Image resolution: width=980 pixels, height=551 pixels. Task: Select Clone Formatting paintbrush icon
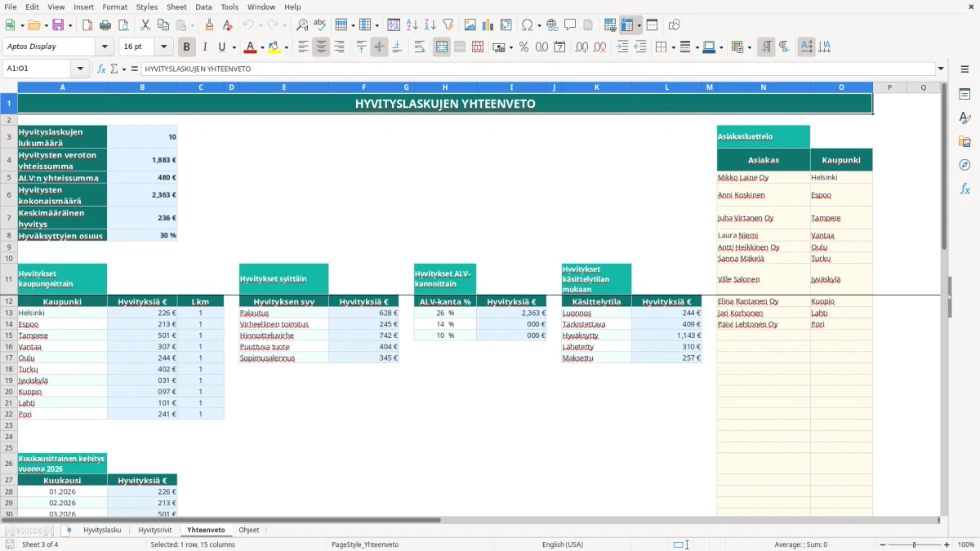(210, 25)
